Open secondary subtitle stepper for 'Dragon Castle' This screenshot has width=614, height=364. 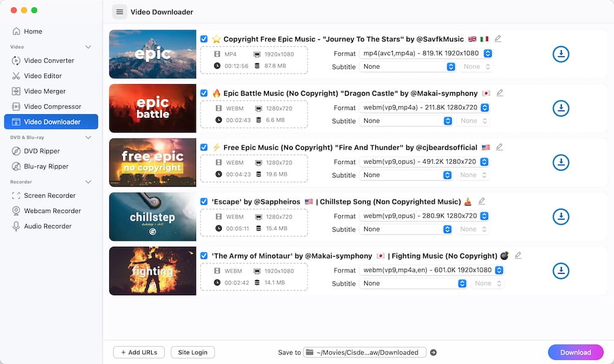tap(473, 121)
